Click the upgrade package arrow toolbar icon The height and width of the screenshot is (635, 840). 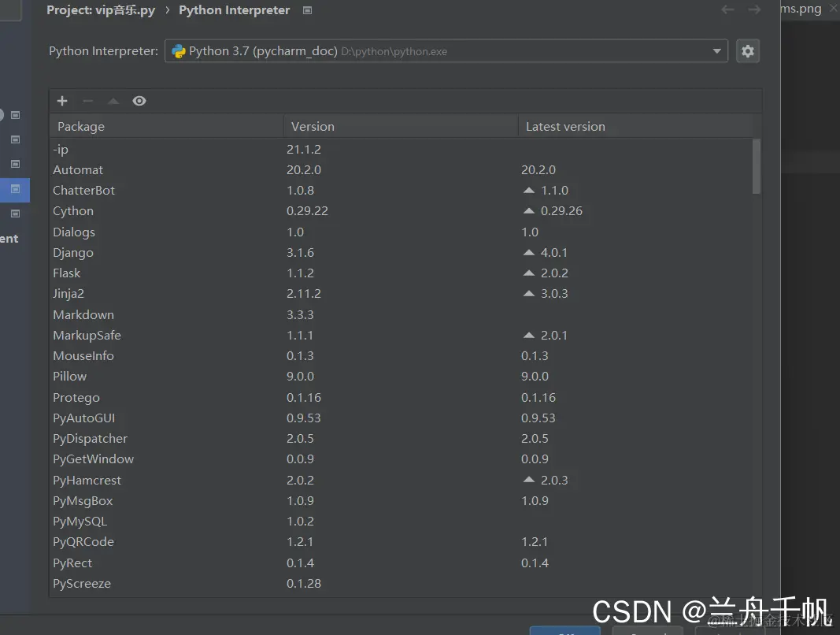click(113, 101)
